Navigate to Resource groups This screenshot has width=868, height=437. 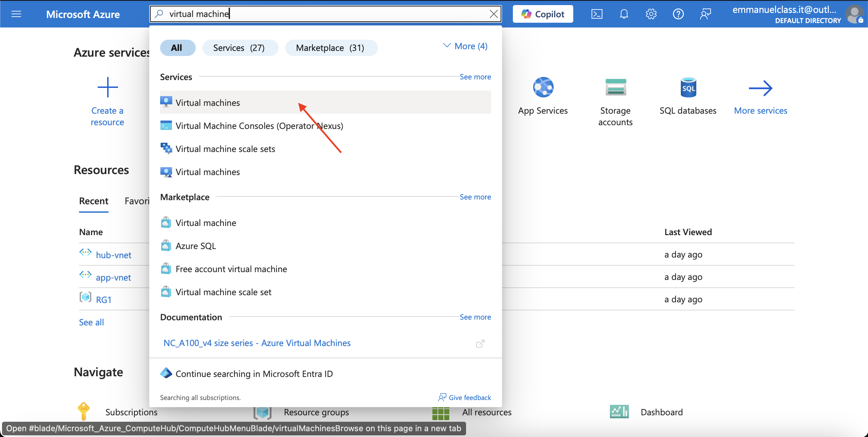(x=316, y=412)
